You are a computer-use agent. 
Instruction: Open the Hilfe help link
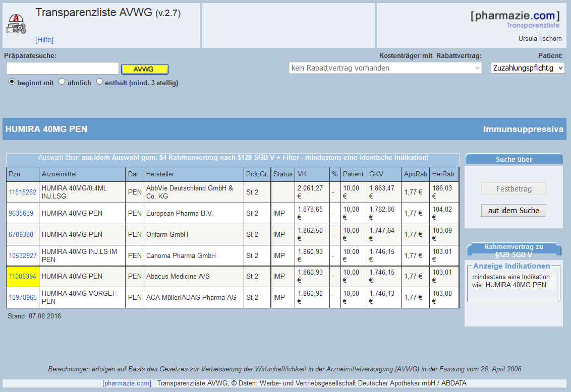44,40
